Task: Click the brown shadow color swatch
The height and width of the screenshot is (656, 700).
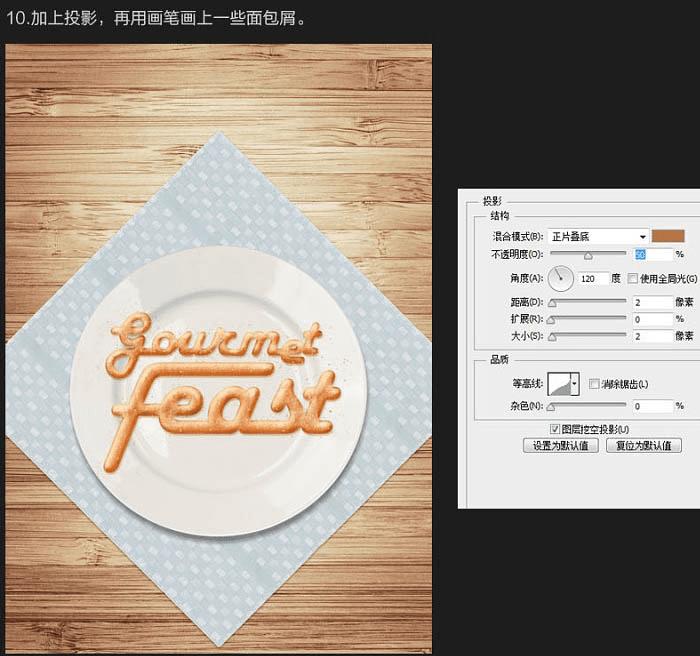Action: coord(668,236)
